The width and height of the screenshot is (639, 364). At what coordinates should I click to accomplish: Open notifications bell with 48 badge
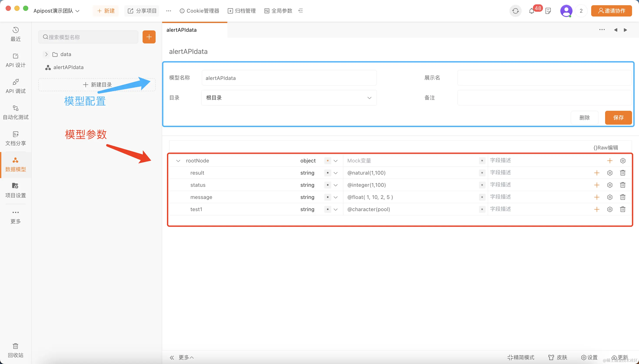click(x=532, y=11)
